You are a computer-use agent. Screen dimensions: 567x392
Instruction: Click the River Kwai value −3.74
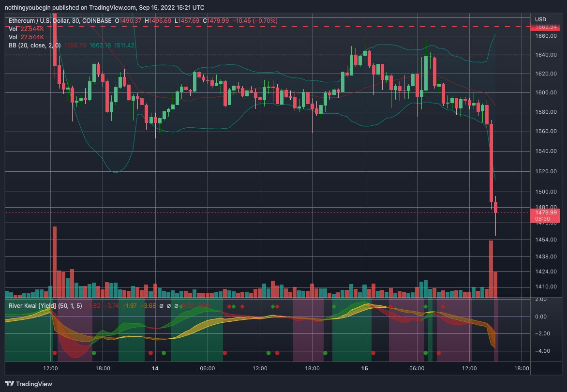111,305
